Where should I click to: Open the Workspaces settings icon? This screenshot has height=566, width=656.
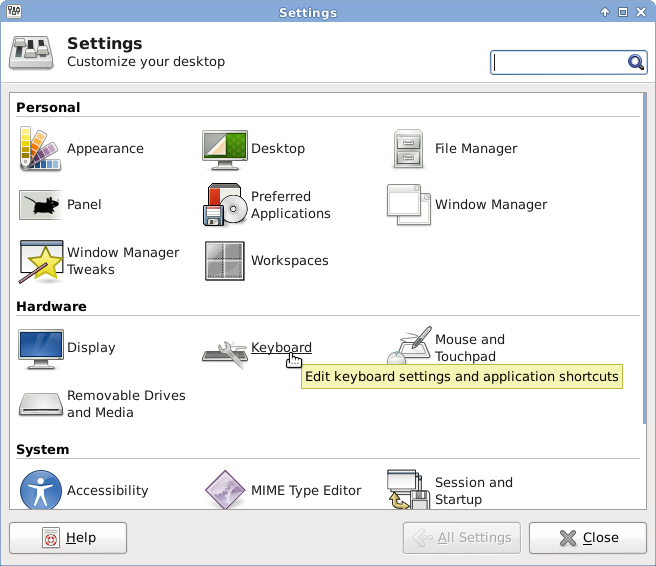(225, 261)
